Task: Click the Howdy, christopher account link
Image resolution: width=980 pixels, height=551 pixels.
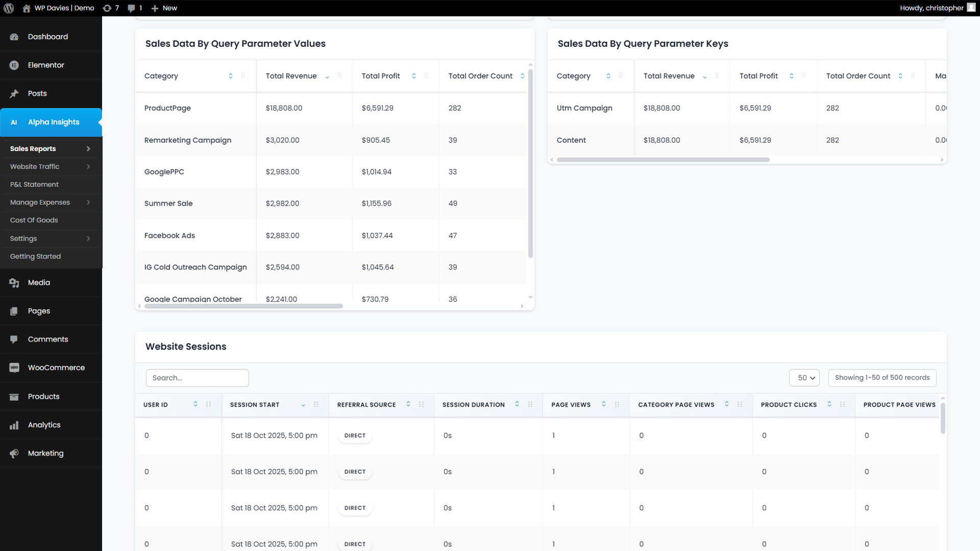Action: [932, 8]
